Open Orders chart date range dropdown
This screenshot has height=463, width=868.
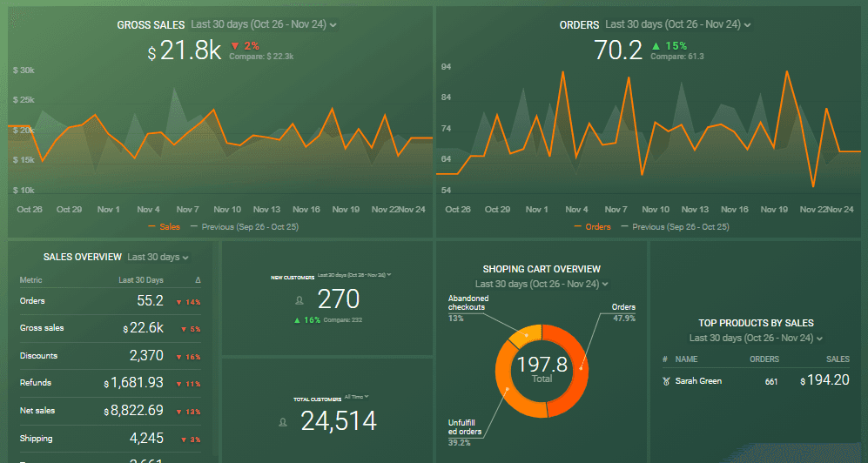click(x=676, y=25)
